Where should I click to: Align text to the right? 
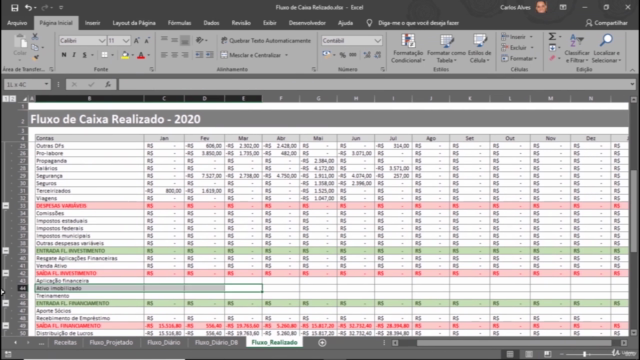point(185,55)
